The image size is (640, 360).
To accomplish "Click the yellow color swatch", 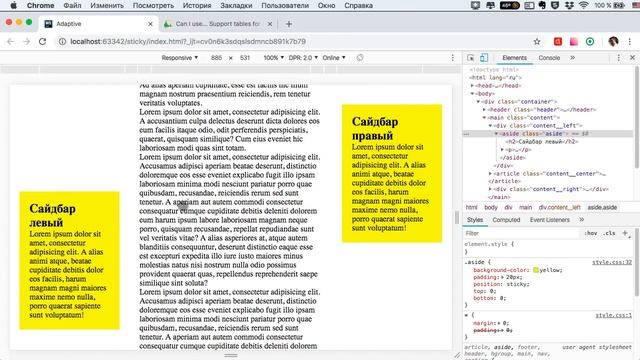I will click(536, 270).
